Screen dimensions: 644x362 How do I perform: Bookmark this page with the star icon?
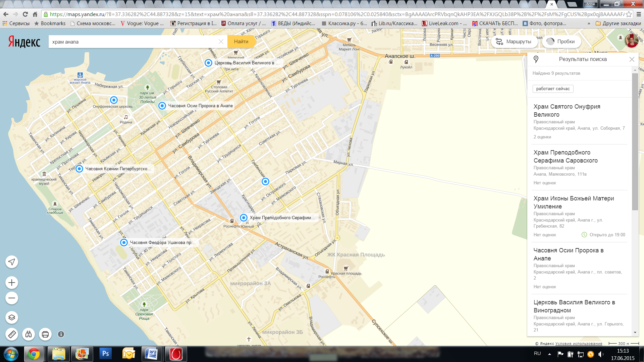(629, 14)
